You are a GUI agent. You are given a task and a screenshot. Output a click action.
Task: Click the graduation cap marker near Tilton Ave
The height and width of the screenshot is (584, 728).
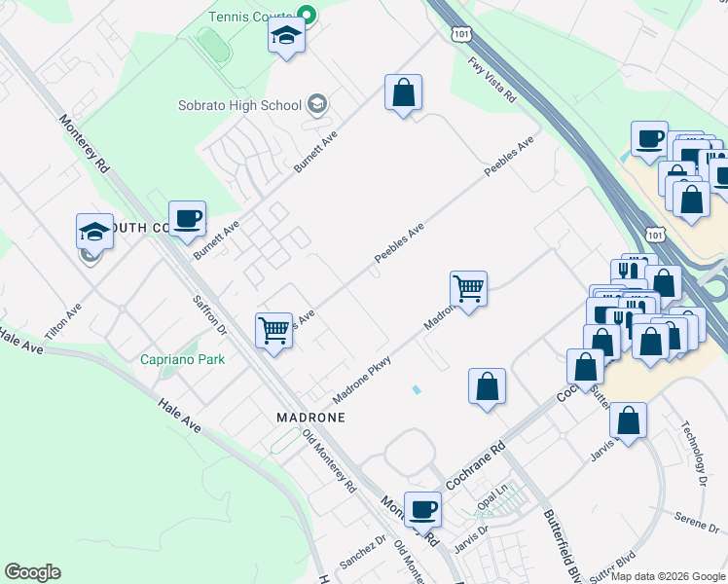coord(94,234)
